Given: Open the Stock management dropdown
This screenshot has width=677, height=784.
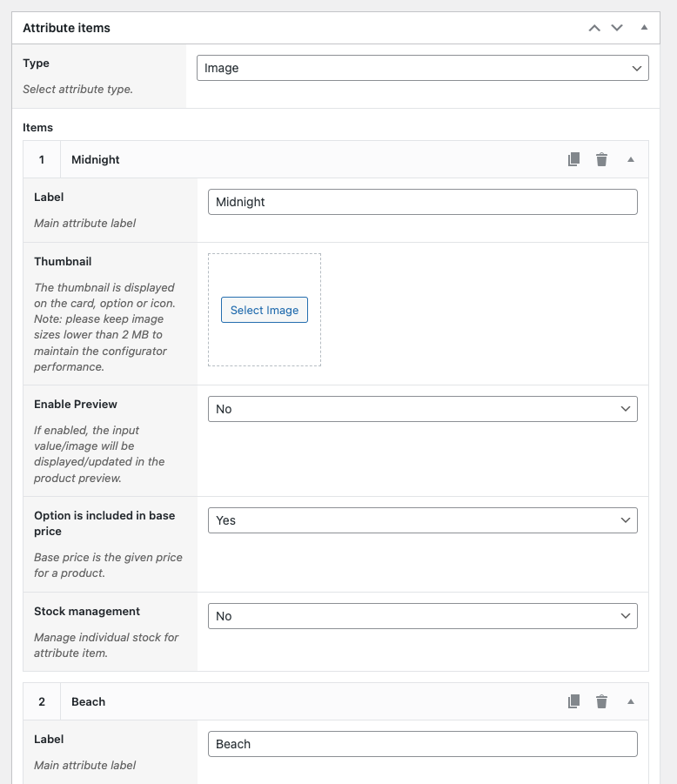Looking at the screenshot, I should (422, 615).
